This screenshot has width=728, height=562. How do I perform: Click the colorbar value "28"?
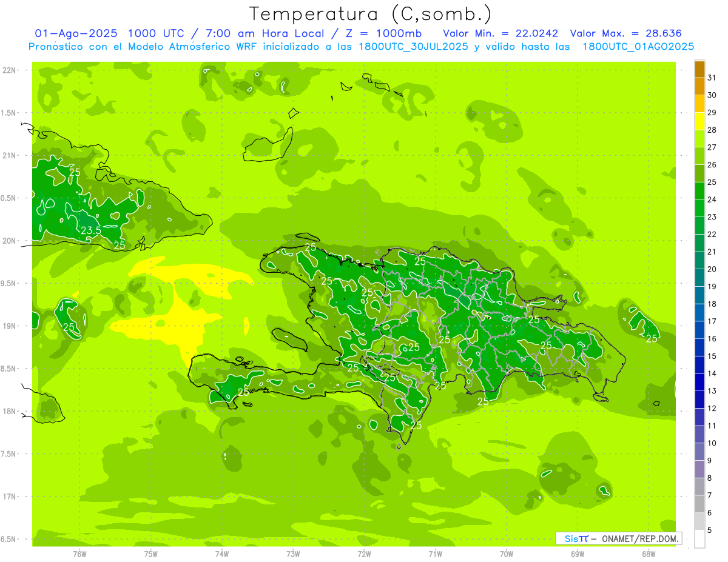coord(712,130)
